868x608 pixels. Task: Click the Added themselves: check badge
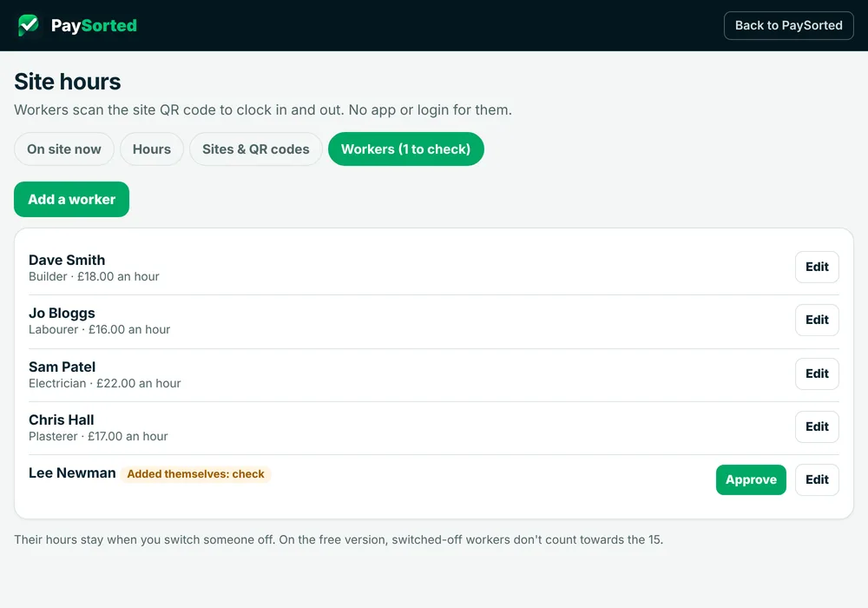[x=195, y=474]
